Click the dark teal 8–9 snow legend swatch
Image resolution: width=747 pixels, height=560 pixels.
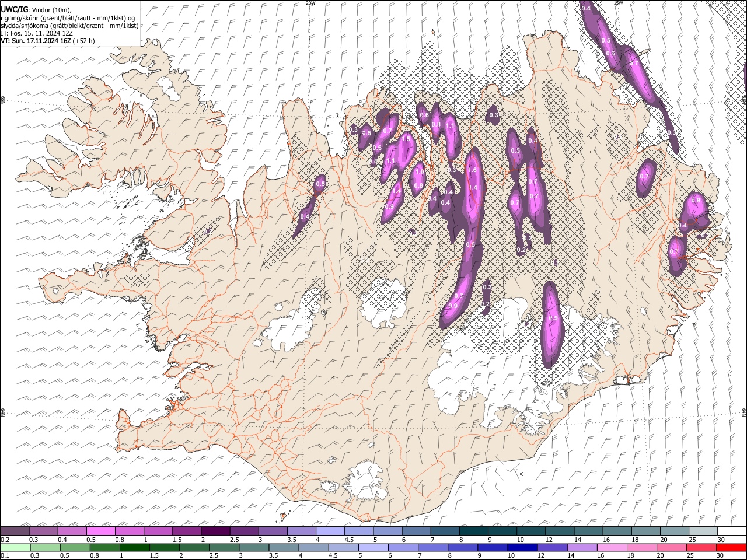coord(474,531)
